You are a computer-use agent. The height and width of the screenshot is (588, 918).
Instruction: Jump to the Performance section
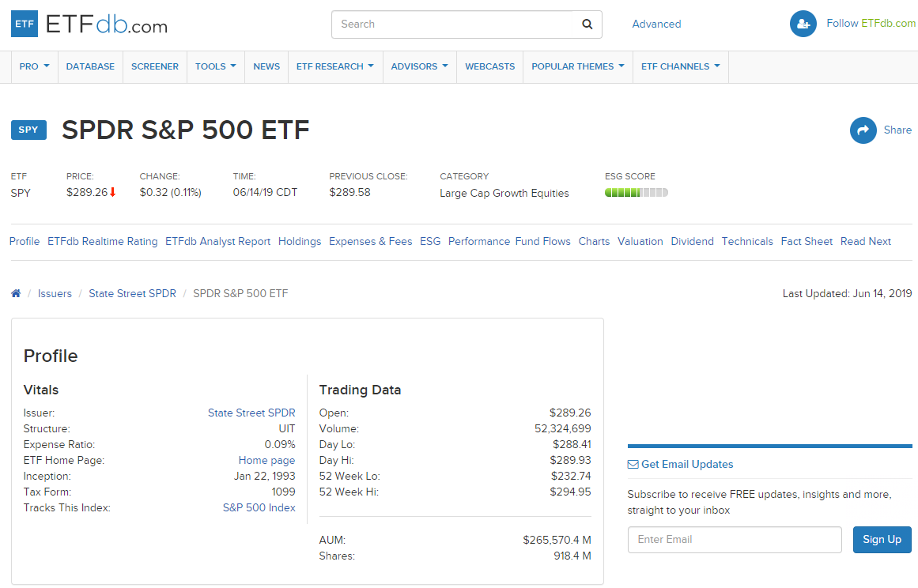(x=479, y=242)
